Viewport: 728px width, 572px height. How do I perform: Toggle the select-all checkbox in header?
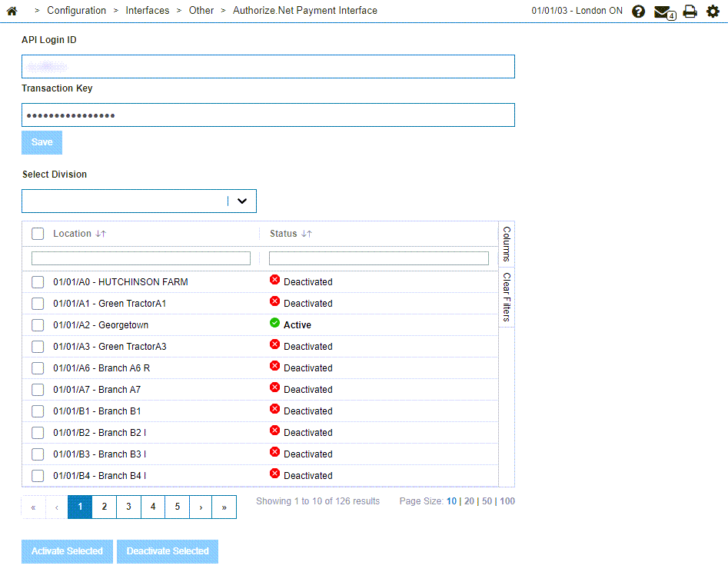tap(38, 234)
